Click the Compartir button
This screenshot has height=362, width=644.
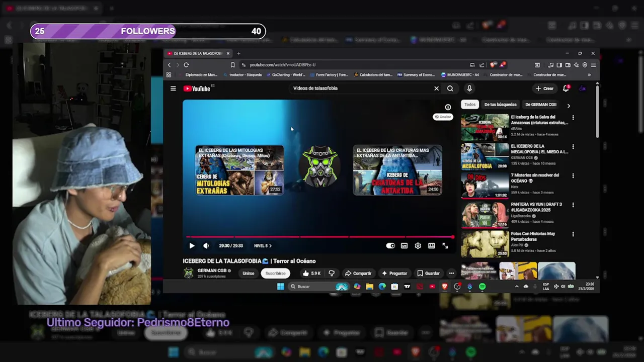click(358, 274)
